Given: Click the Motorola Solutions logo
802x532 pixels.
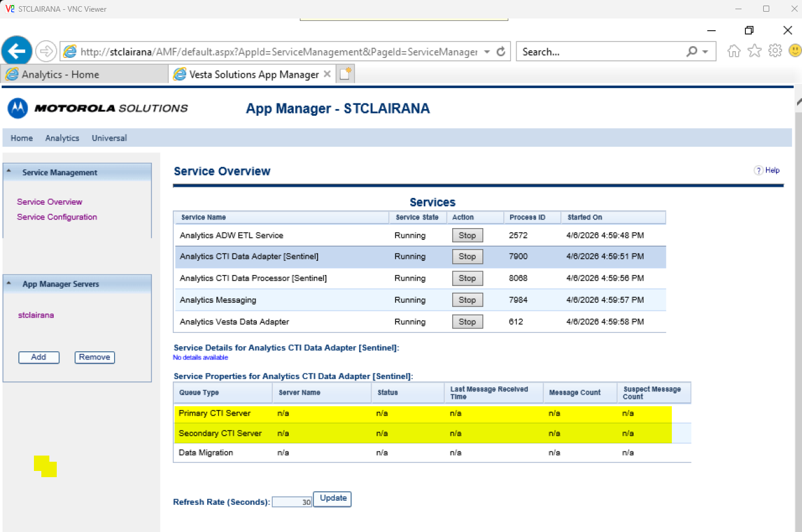Looking at the screenshot, I should 98,108.
